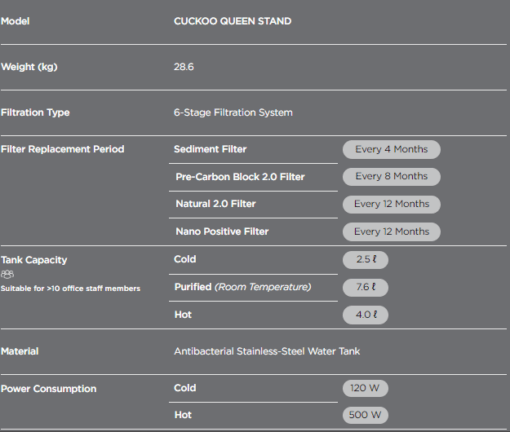510x432 pixels.
Task: Click the 6-Stage Filtration System text
Action: 233,113
